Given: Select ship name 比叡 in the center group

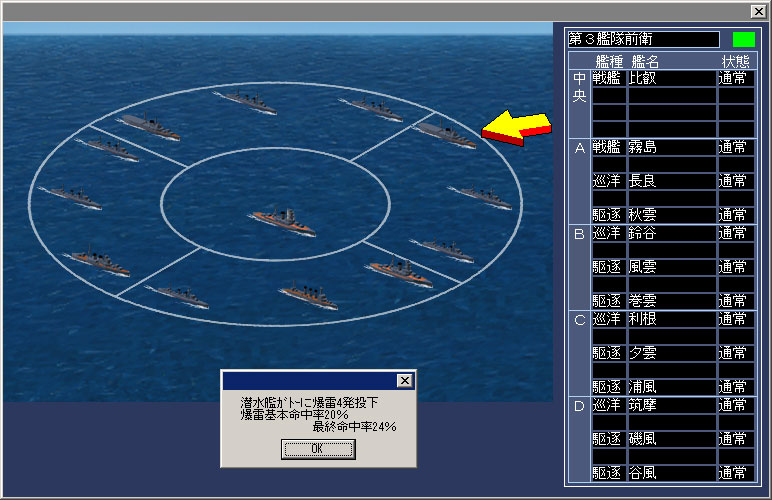Looking at the screenshot, I should [672, 78].
